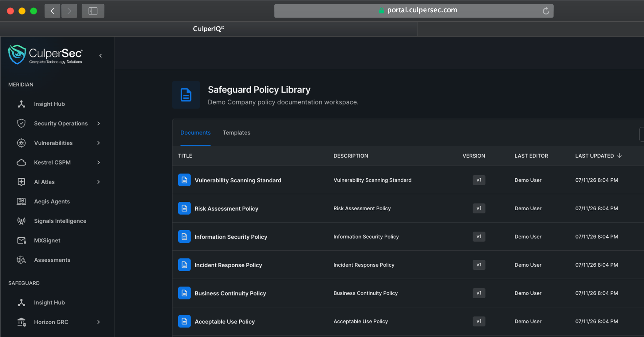Click Demo User in Risk Assessment row
Screen dimensions: 644x337
pos(528,208)
